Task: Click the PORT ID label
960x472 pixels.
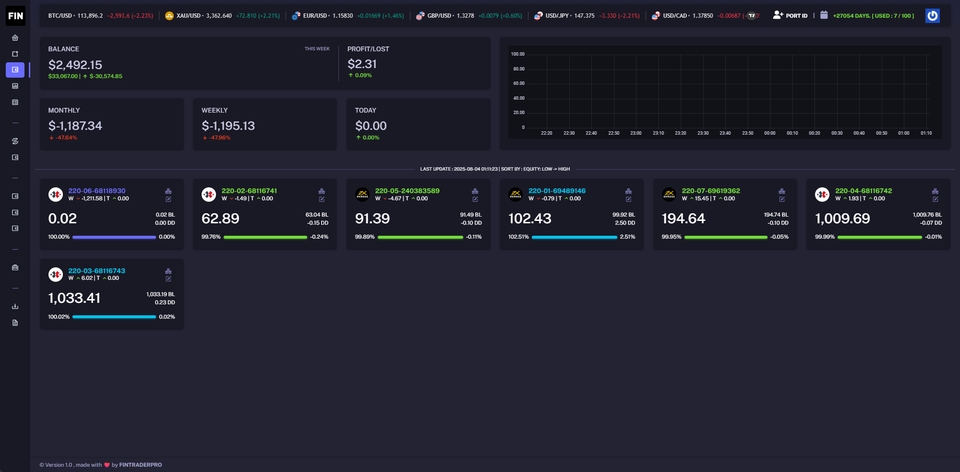Action: tap(797, 15)
